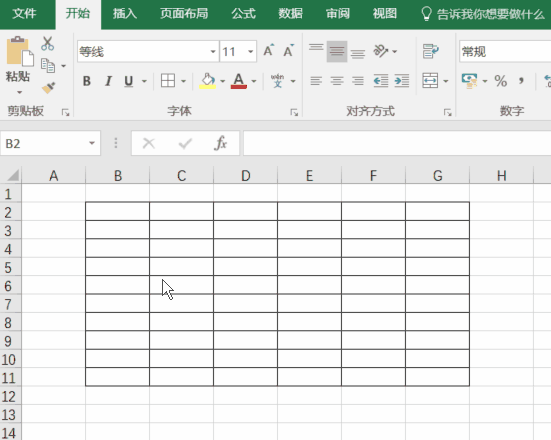551x440 pixels.
Task: Open underline style dropdown arrow
Action: pyautogui.click(x=144, y=81)
